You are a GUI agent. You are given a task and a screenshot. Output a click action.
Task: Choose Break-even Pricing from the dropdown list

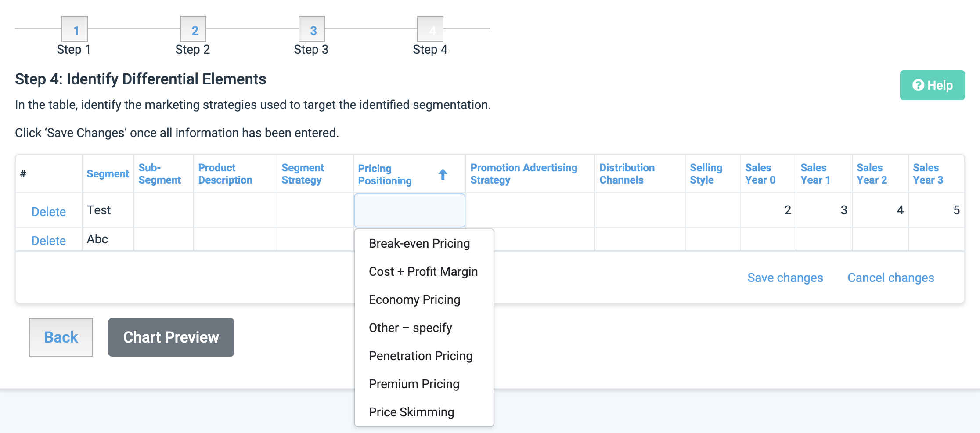[x=424, y=243]
